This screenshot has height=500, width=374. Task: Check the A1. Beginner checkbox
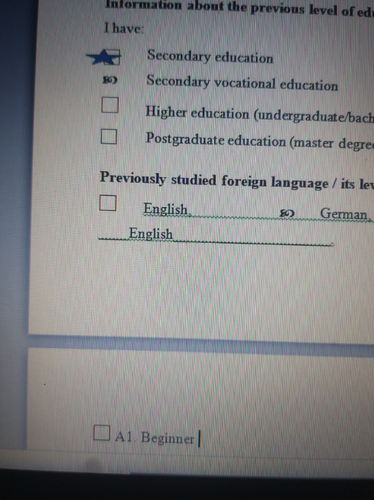coord(102,433)
